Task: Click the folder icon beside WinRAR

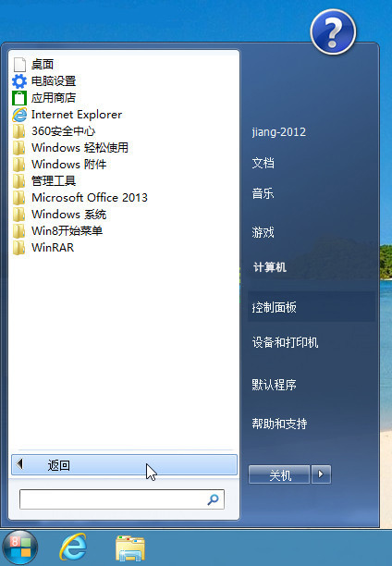Action: tap(19, 247)
